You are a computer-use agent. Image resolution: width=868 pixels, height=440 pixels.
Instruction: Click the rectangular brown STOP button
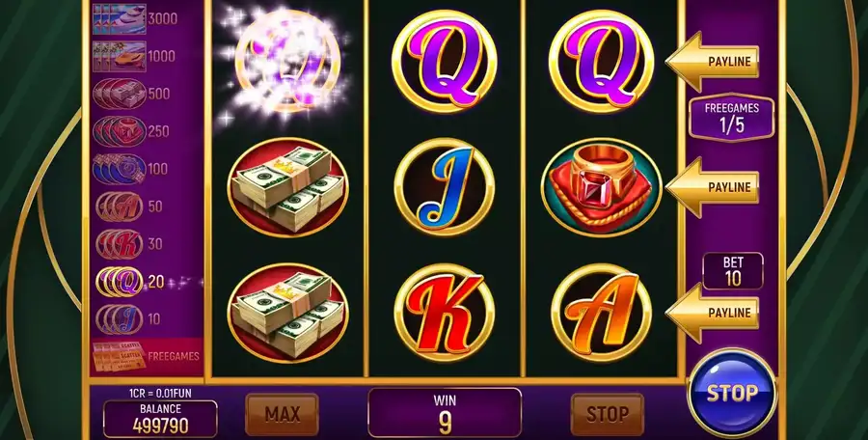click(x=608, y=414)
